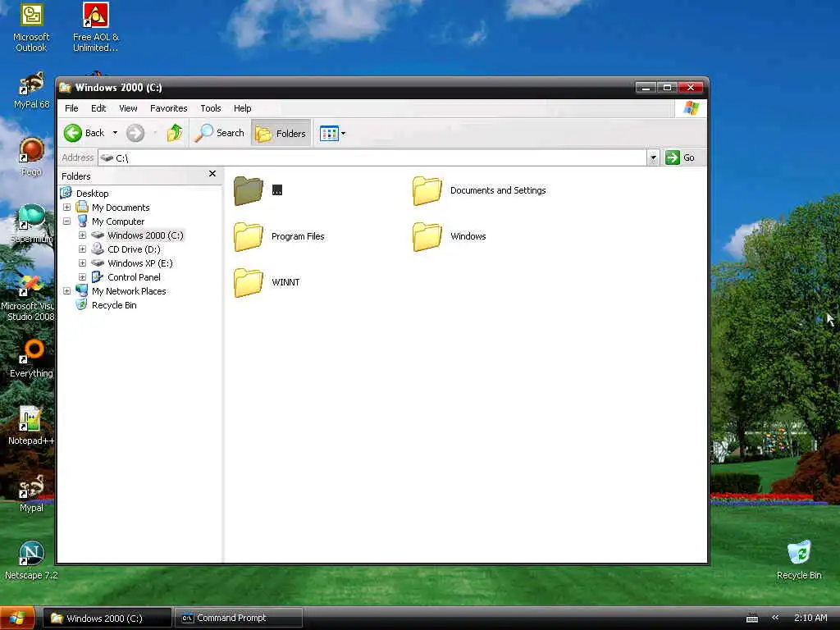Open the Tools menu

[211, 108]
